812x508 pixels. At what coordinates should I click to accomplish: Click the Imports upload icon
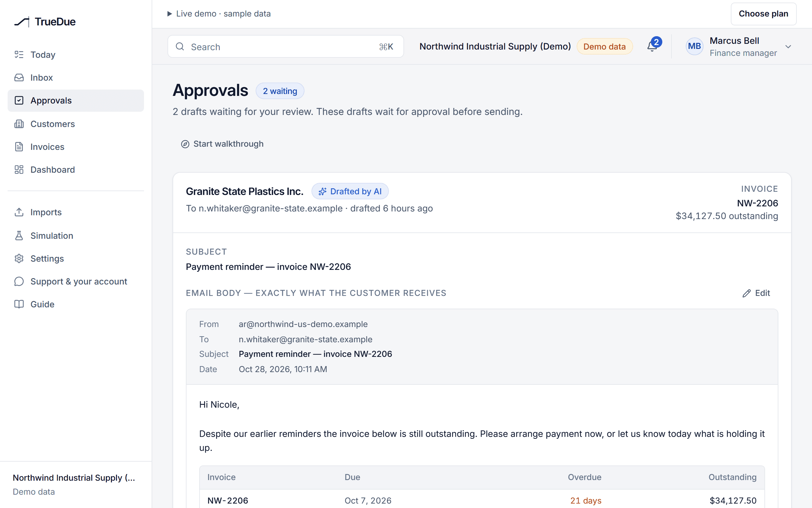(19, 212)
